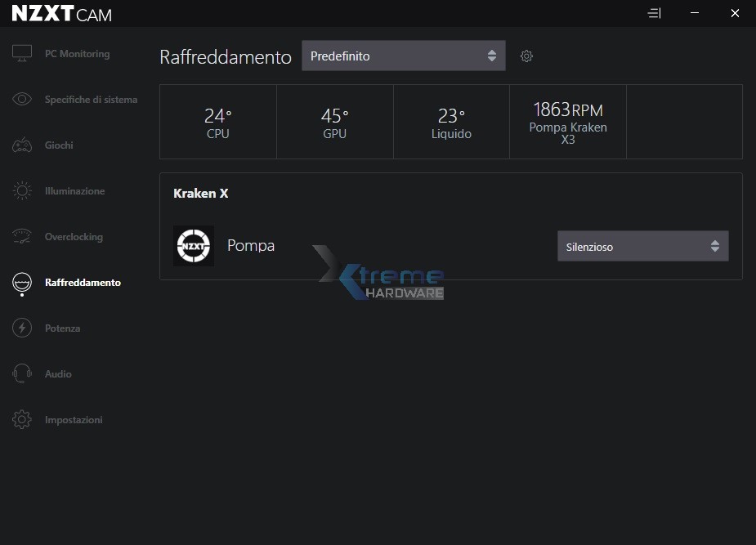Open profile settings gear next to Predefinito
Image resolution: width=756 pixels, height=545 pixels.
click(x=527, y=56)
